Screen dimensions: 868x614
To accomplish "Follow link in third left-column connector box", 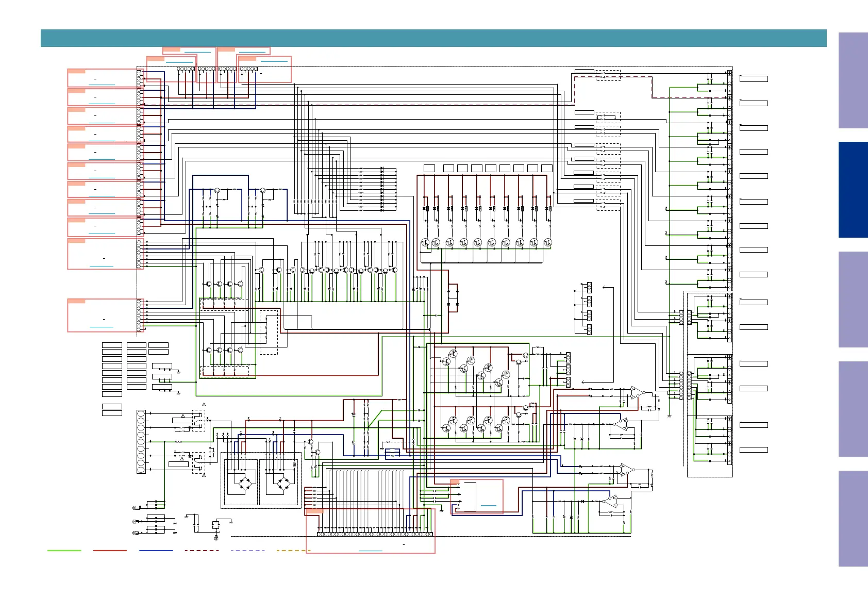I will tap(102, 122).
